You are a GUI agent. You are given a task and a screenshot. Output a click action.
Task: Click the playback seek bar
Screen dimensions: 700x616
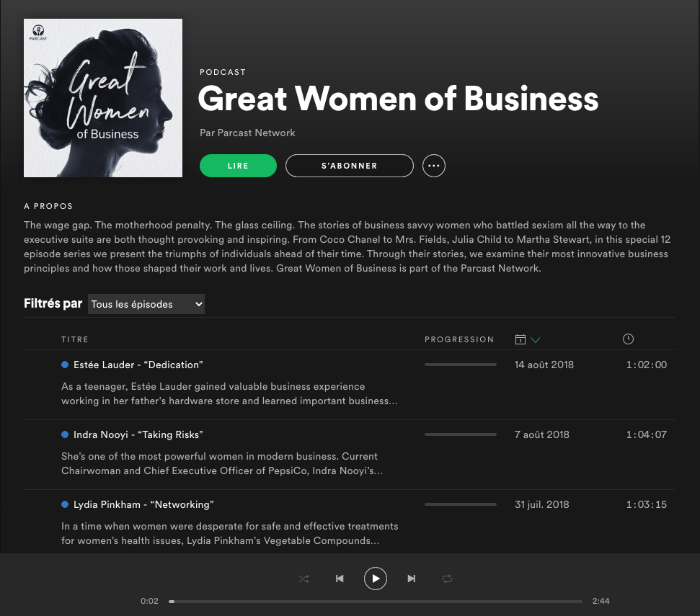[x=376, y=602]
